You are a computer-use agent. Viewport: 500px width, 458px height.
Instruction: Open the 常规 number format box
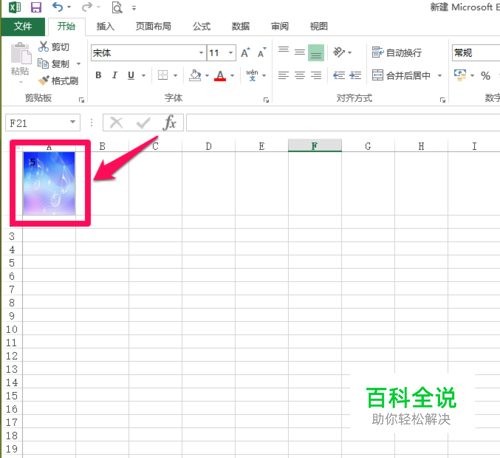tap(476, 53)
